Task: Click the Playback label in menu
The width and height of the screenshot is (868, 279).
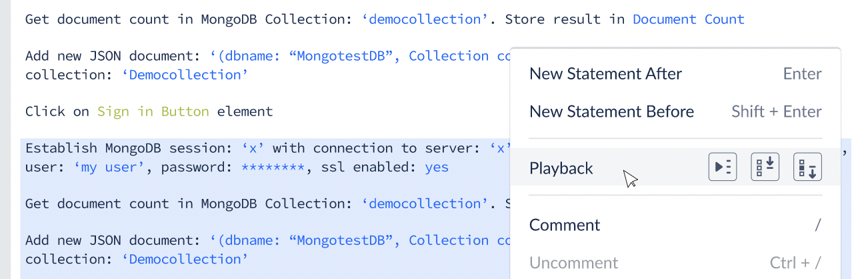Action: click(561, 168)
